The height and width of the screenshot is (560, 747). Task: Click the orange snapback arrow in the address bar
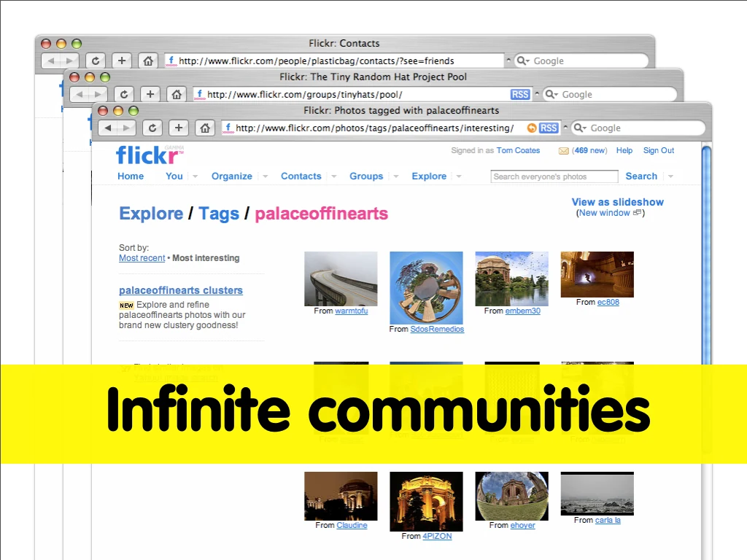pyautogui.click(x=532, y=128)
